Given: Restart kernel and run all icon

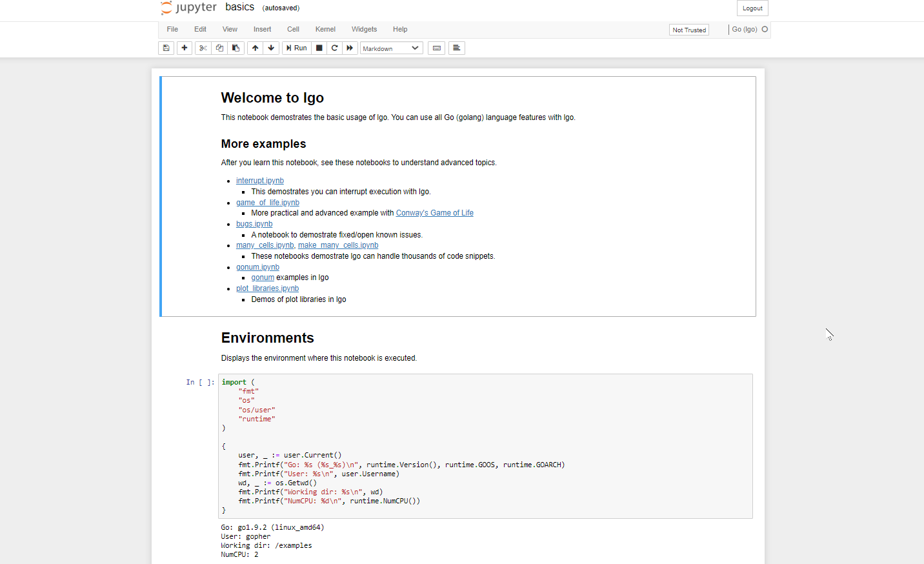Looking at the screenshot, I should pyautogui.click(x=350, y=48).
